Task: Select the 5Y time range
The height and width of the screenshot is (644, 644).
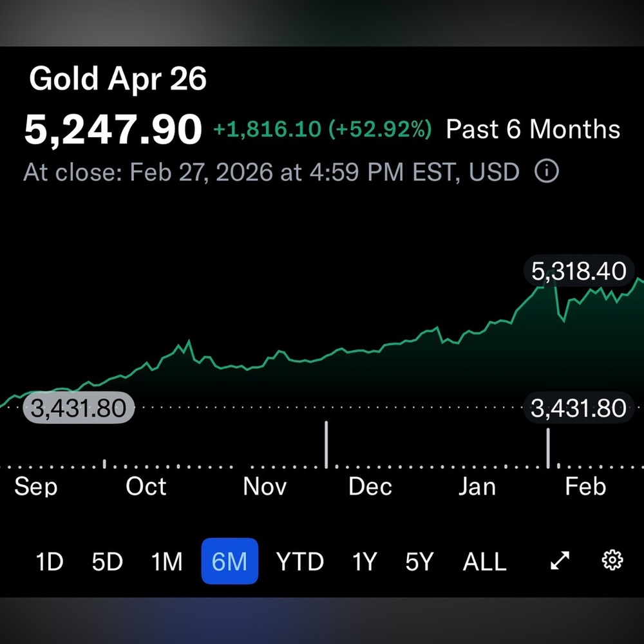Action: coord(420,562)
